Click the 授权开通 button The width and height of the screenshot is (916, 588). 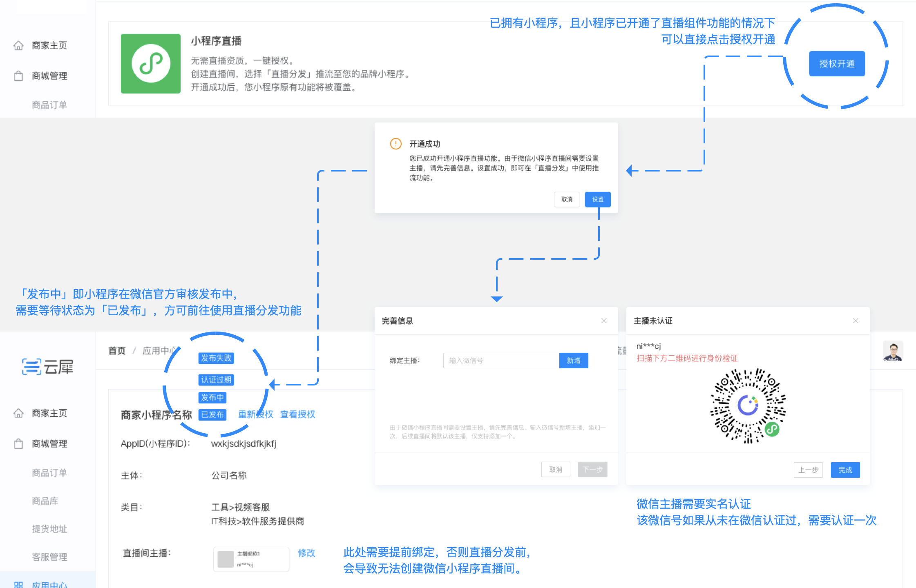click(837, 64)
